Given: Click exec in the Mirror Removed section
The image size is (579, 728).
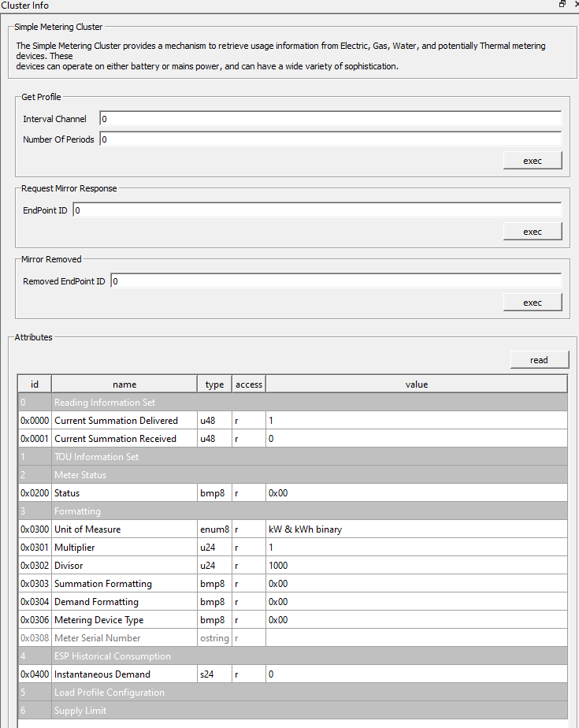Looking at the screenshot, I should point(533,302).
